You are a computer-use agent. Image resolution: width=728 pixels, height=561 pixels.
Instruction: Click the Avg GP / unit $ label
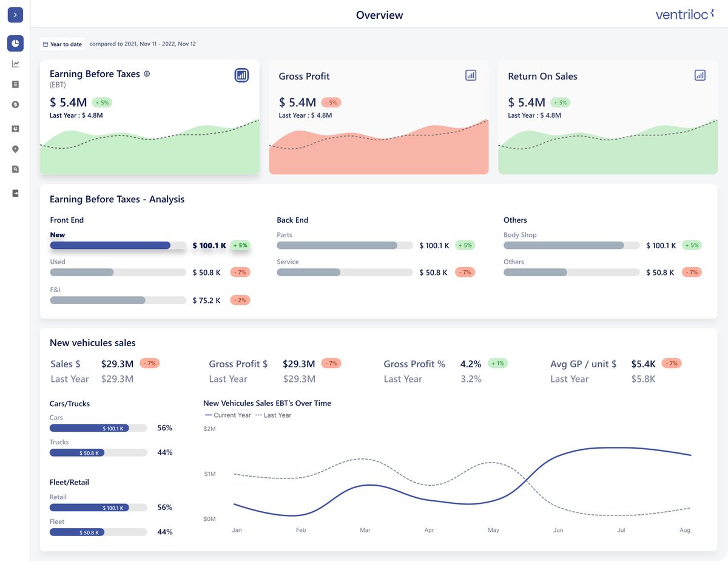coord(584,364)
